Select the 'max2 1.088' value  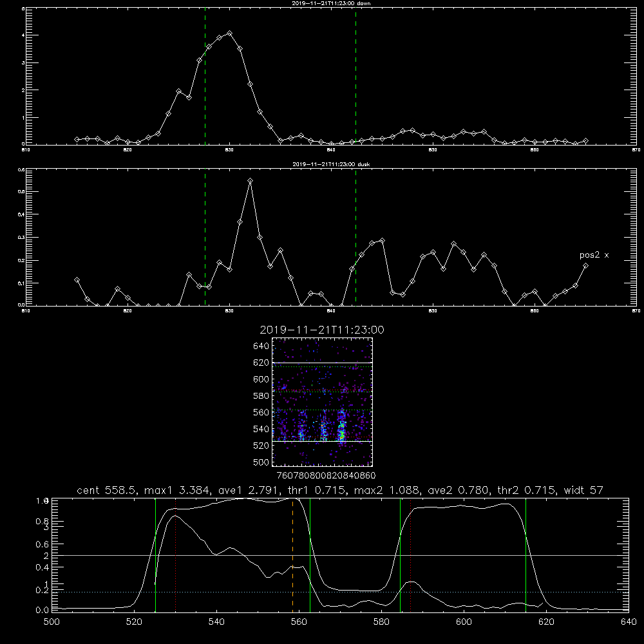386,490
